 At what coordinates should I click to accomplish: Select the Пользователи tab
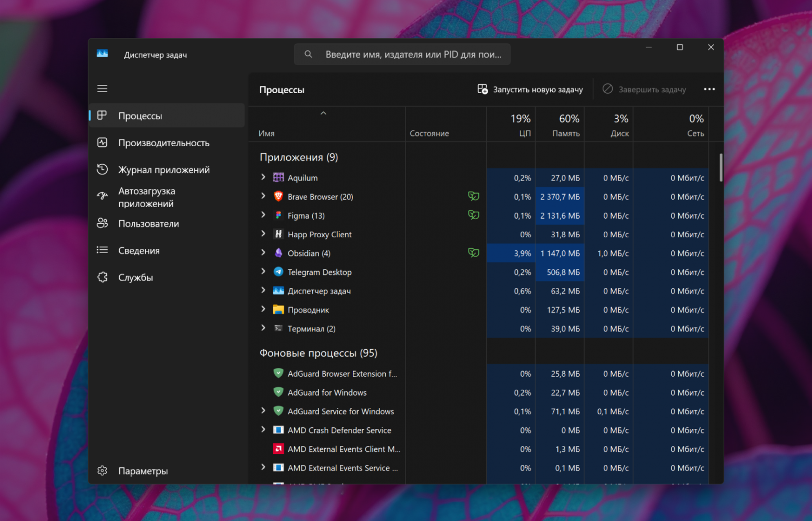167,223
